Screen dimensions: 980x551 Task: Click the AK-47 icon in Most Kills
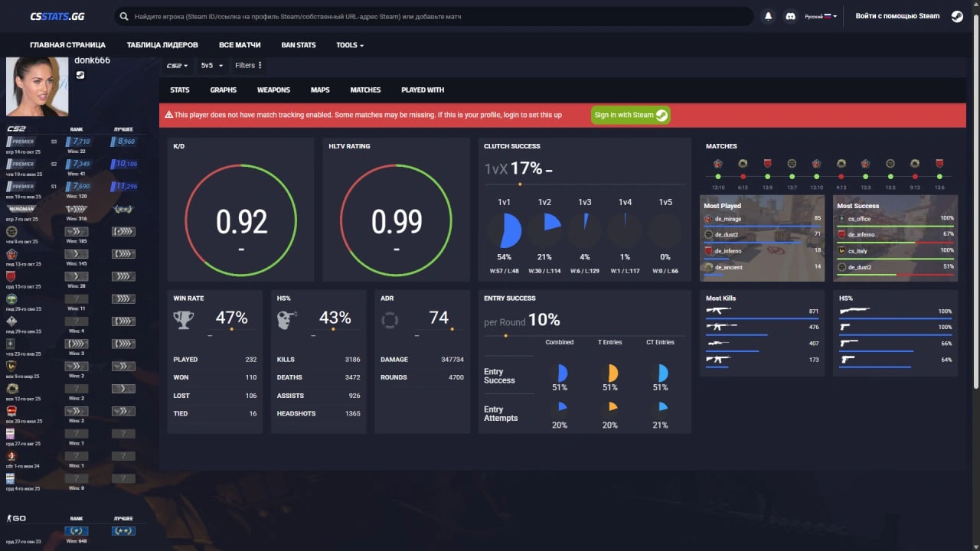click(x=718, y=311)
